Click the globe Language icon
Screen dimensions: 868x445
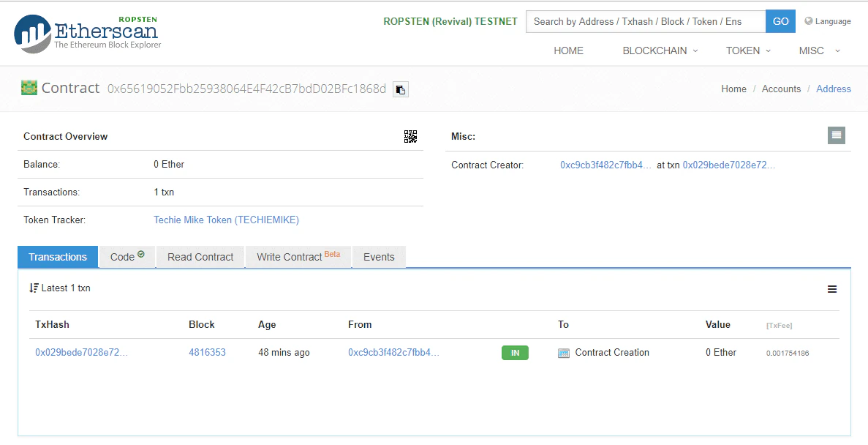click(x=808, y=21)
